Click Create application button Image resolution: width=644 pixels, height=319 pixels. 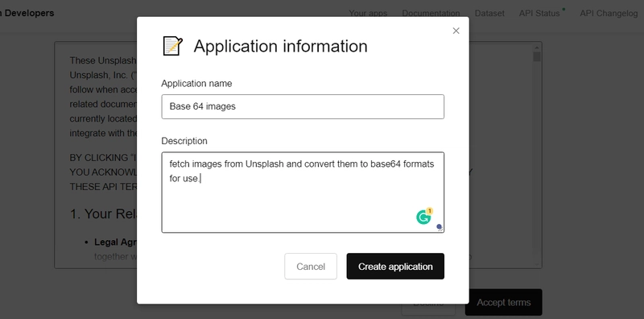coord(395,267)
